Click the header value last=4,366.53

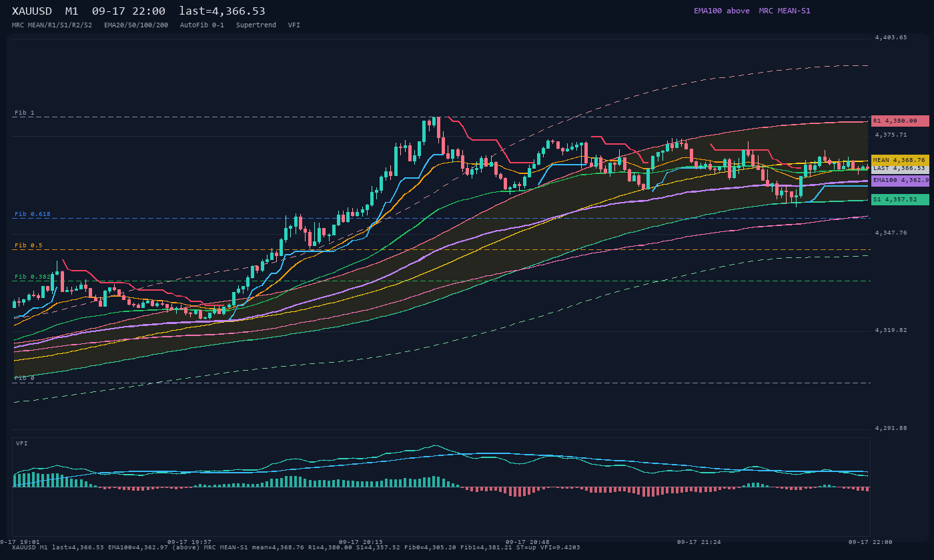pyautogui.click(x=222, y=11)
